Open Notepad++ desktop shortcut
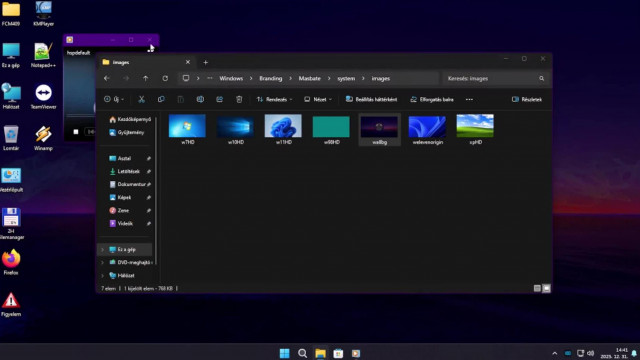640x360 pixels. (43, 55)
